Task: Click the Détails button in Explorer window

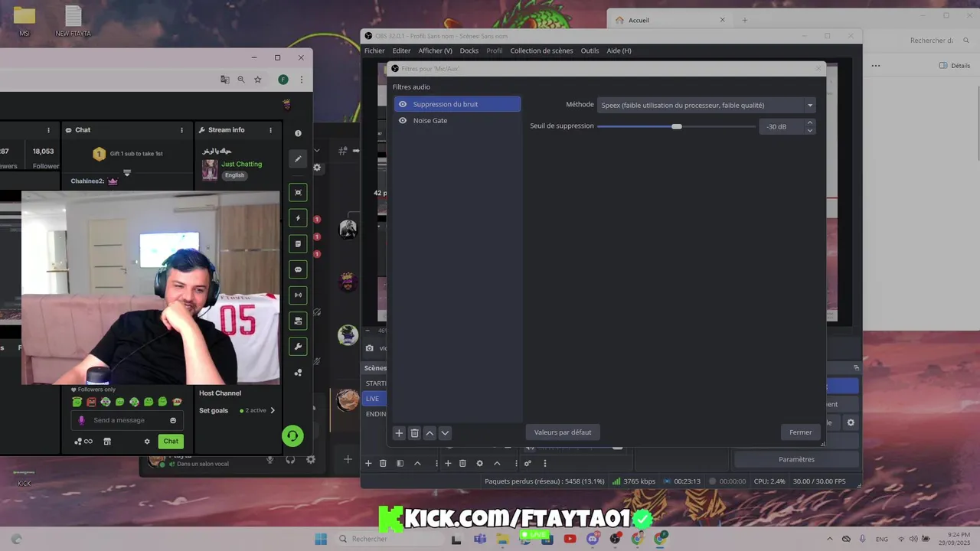Action: click(x=955, y=66)
